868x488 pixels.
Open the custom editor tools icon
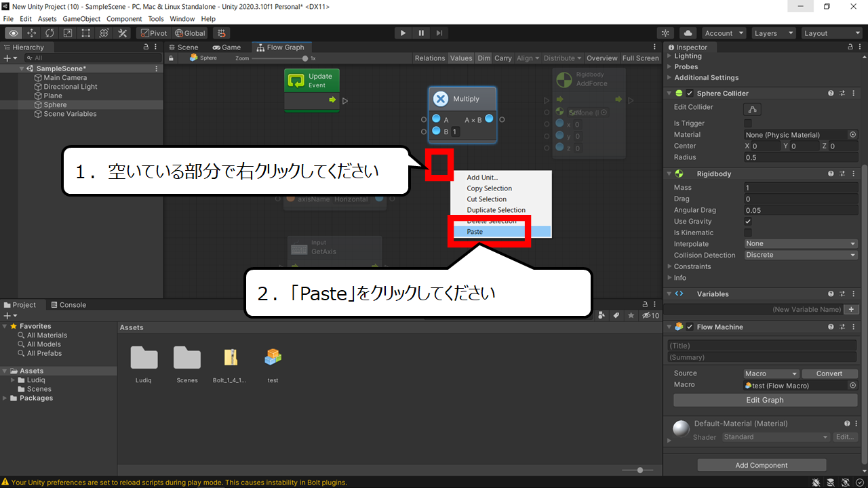tap(123, 33)
